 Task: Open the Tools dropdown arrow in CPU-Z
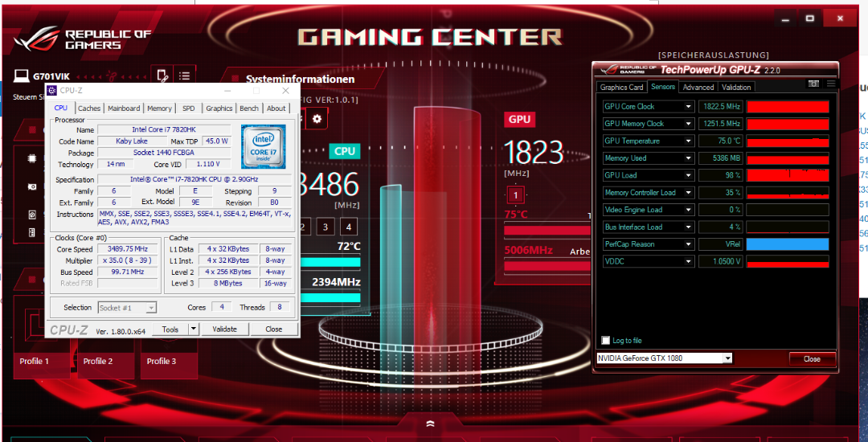pos(193,329)
